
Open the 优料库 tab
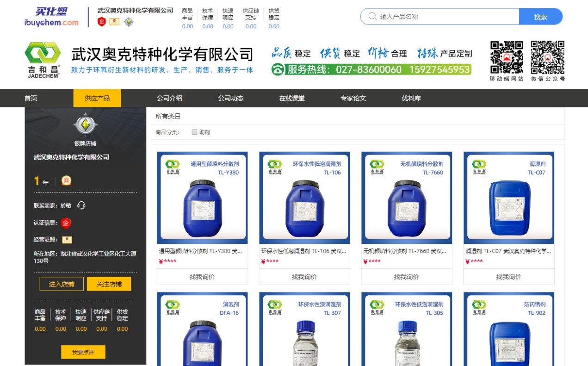click(x=411, y=98)
